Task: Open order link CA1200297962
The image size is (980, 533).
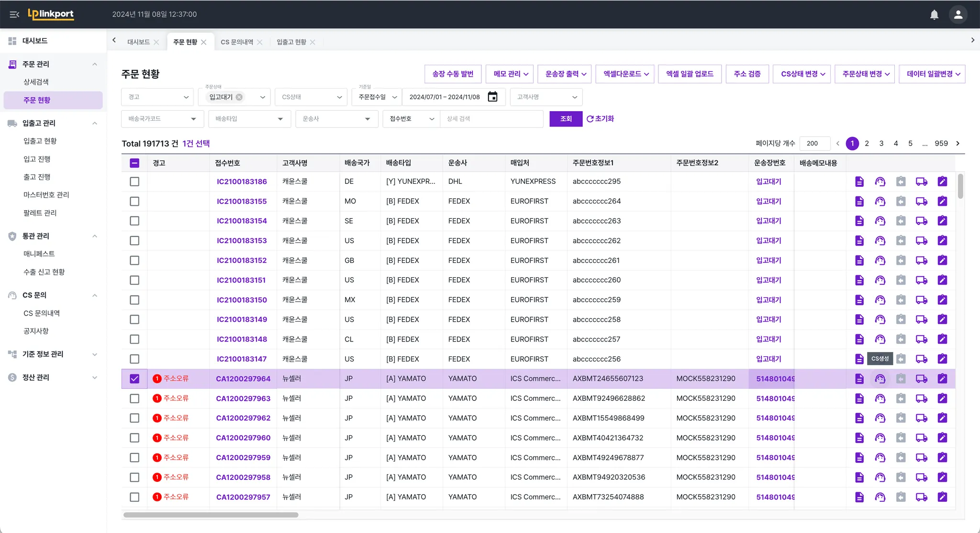Action: click(243, 418)
